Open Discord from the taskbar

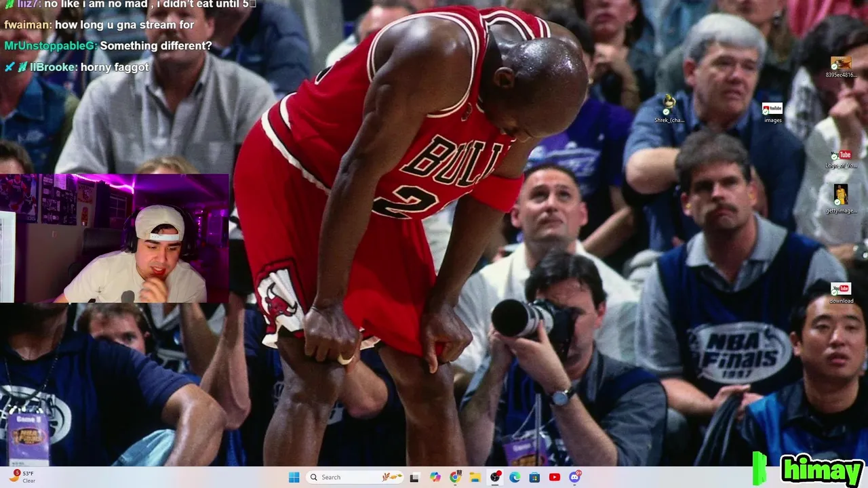coord(575,477)
